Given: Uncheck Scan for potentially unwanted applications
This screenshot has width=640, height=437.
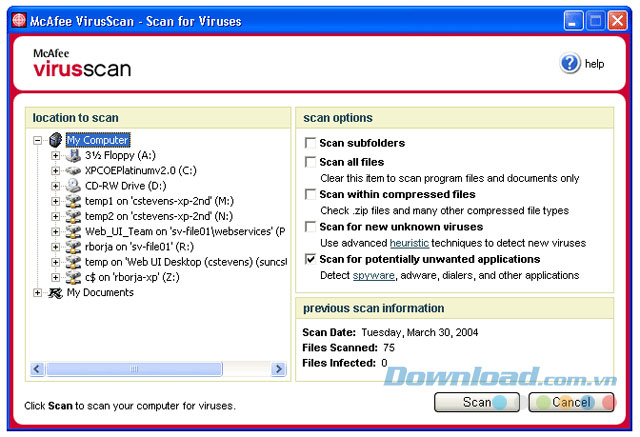Looking at the screenshot, I should 310,259.
